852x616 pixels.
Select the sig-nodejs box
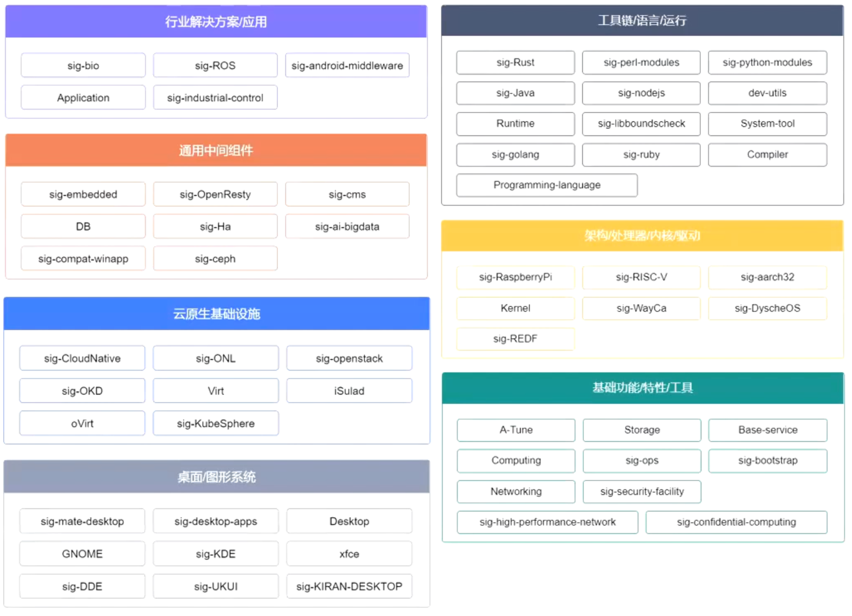(x=641, y=93)
